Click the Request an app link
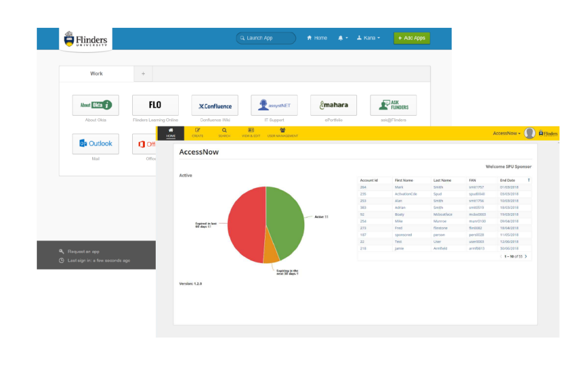The image size is (588, 372). (x=83, y=251)
